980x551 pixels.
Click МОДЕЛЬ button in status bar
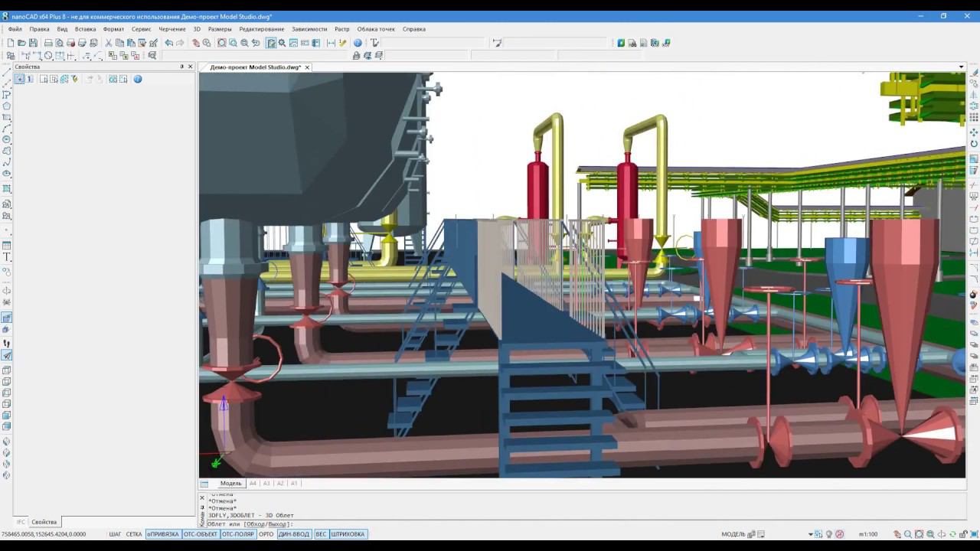[x=733, y=534]
